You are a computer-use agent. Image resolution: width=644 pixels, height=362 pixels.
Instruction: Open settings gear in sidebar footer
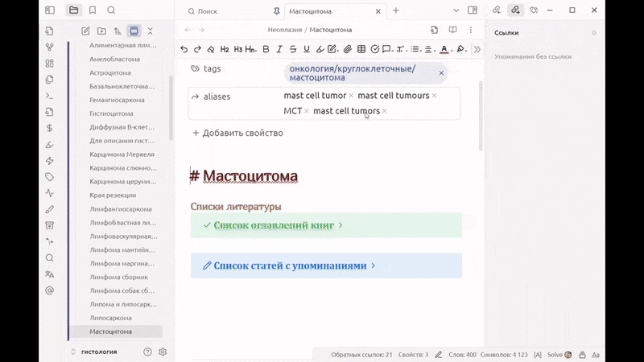pyautogui.click(x=163, y=352)
